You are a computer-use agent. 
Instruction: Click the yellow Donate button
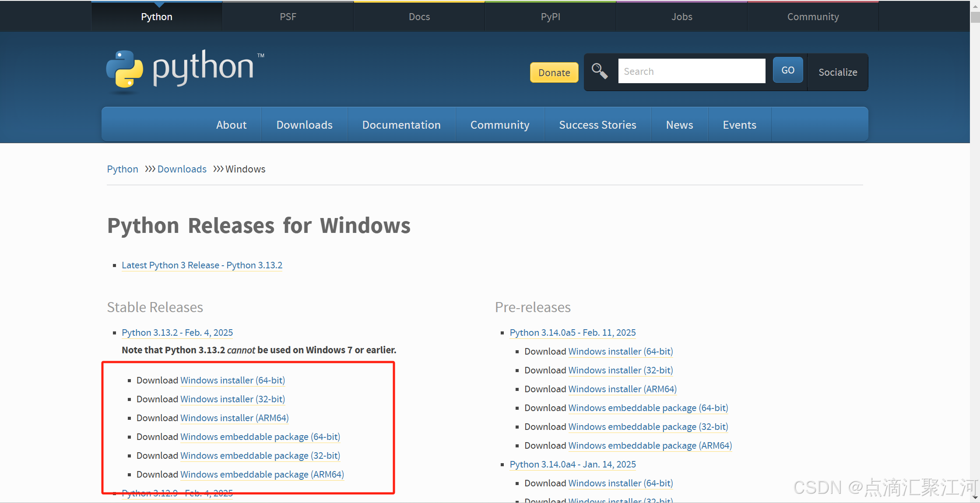pyautogui.click(x=554, y=73)
